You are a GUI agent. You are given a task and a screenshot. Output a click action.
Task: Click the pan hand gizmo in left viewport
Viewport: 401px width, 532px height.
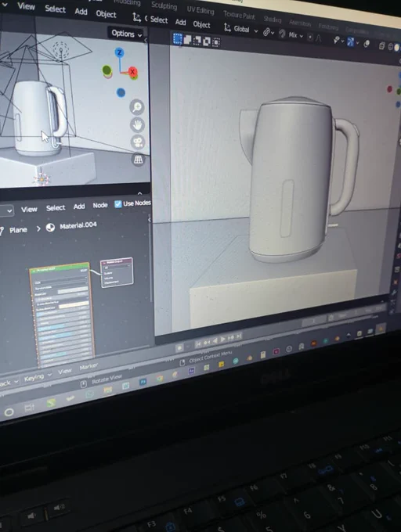coord(137,125)
